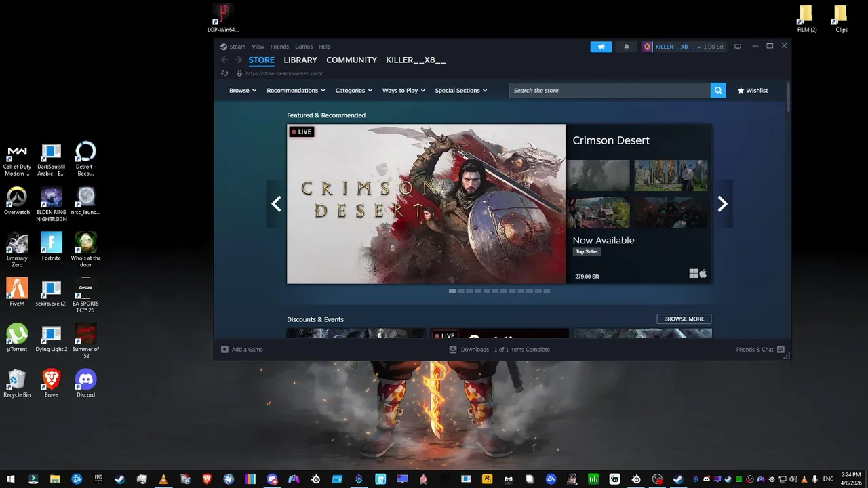868x488 pixels.
Task: Select the Recycle Bin icon
Action: tap(17, 384)
